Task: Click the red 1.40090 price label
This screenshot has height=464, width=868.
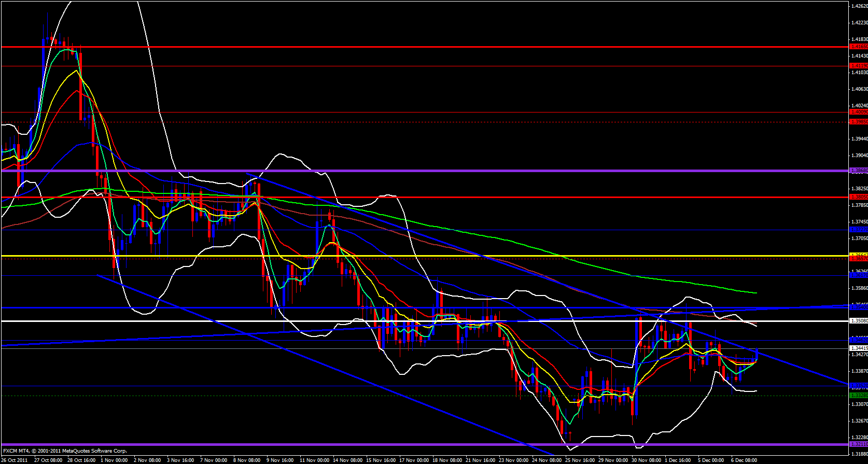Action: click(x=859, y=112)
